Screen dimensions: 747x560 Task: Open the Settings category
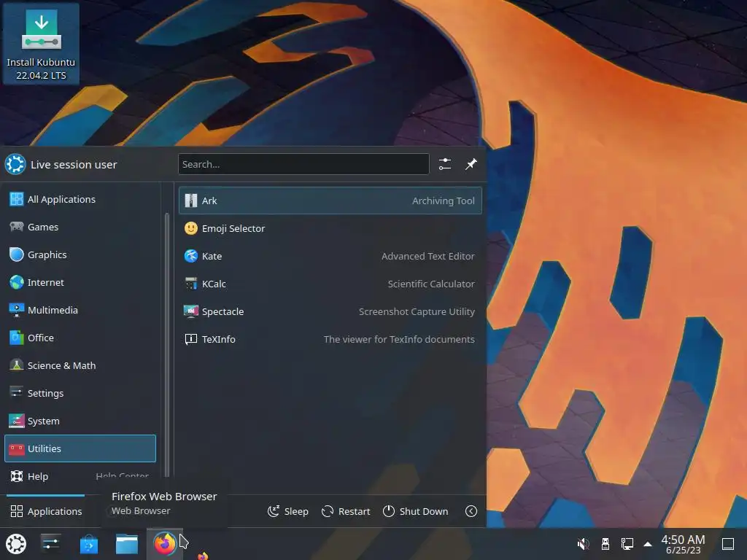80,393
